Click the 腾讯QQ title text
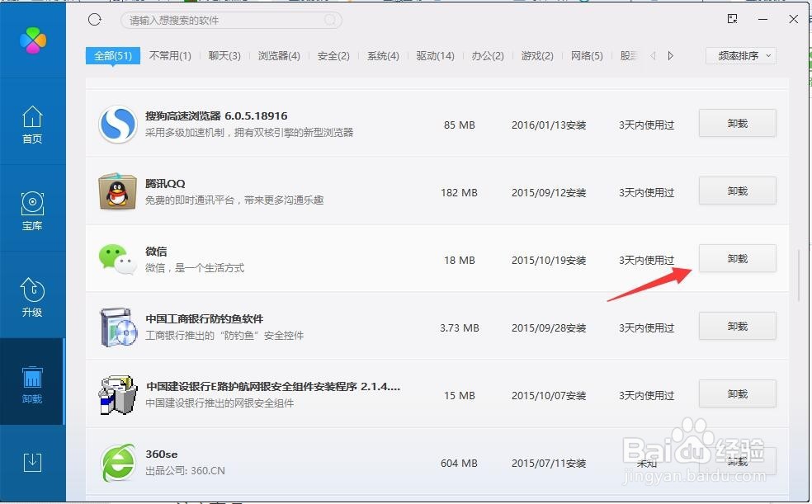Image resolution: width=812 pixels, height=504 pixels. pyautogui.click(x=165, y=184)
